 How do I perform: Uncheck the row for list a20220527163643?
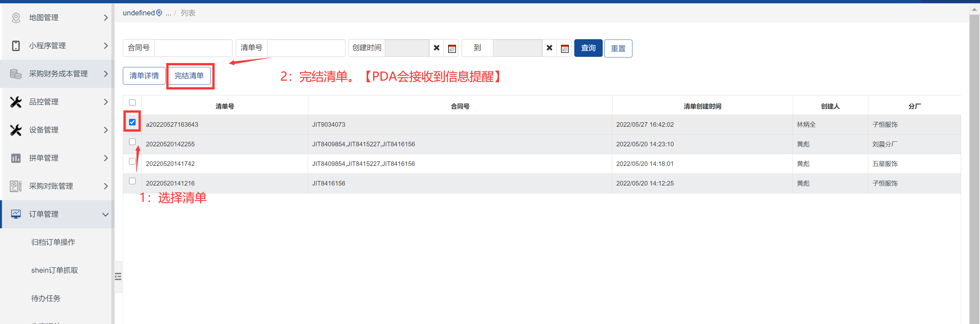tap(132, 122)
